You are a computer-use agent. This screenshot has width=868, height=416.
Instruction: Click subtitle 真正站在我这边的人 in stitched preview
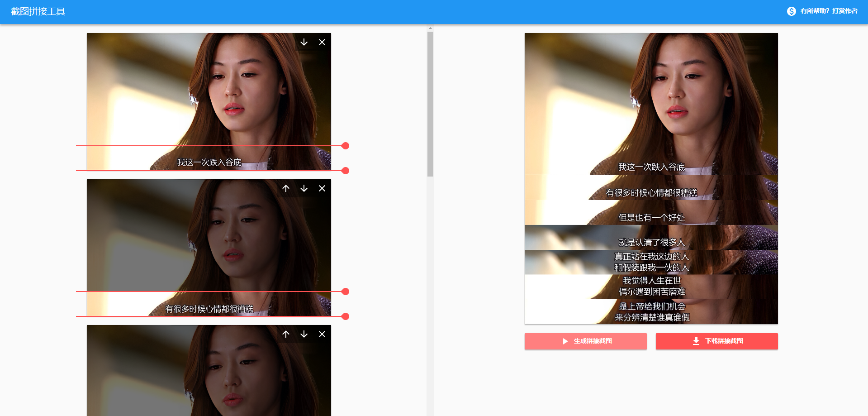[652, 257]
